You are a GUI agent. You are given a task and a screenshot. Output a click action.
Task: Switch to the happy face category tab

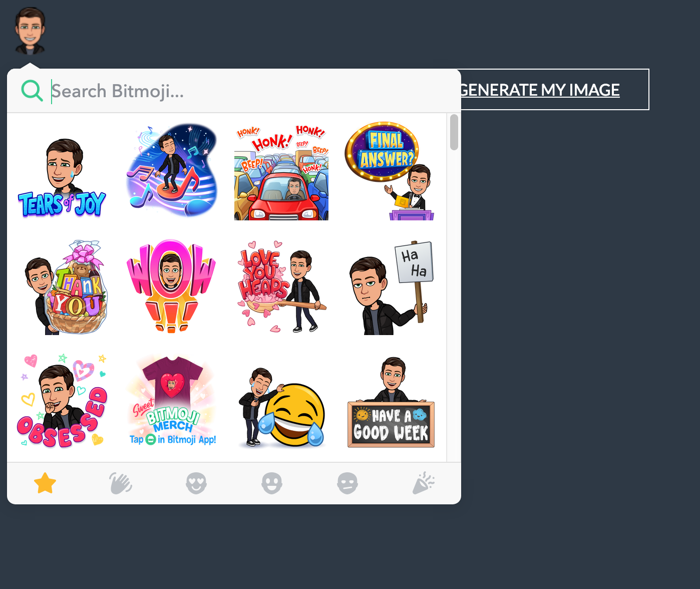tap(272, 483)
